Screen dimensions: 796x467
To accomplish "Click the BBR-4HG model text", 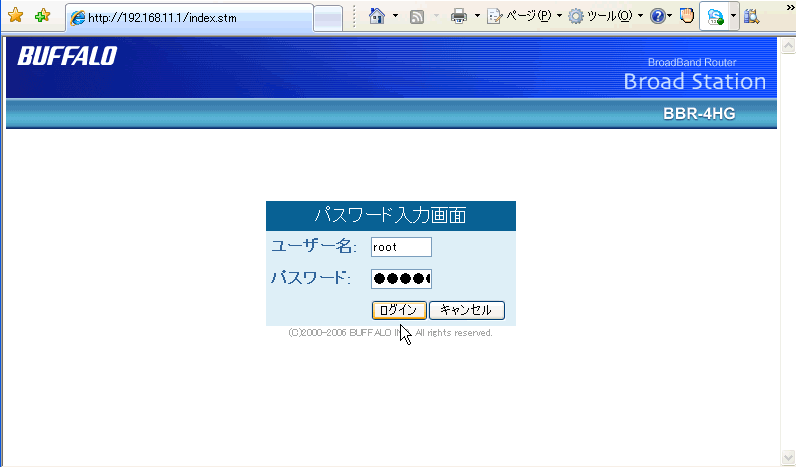I will pos(699,114).
